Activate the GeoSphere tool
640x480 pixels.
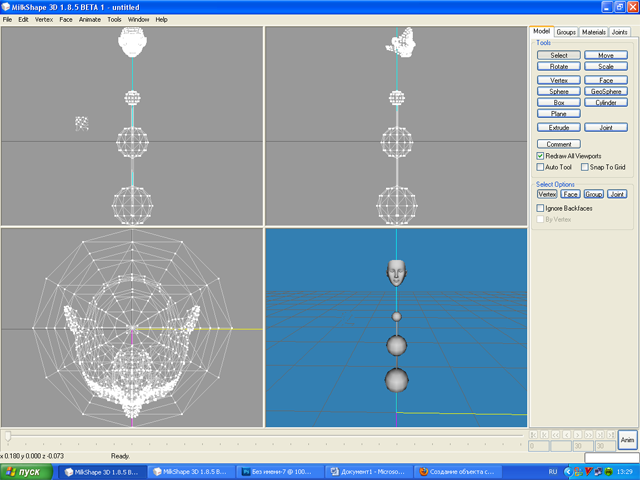[606, 91]
